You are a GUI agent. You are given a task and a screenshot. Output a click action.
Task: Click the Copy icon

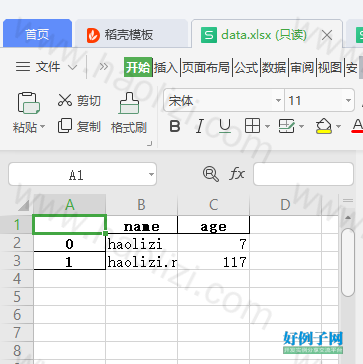[x=65, y=126]
